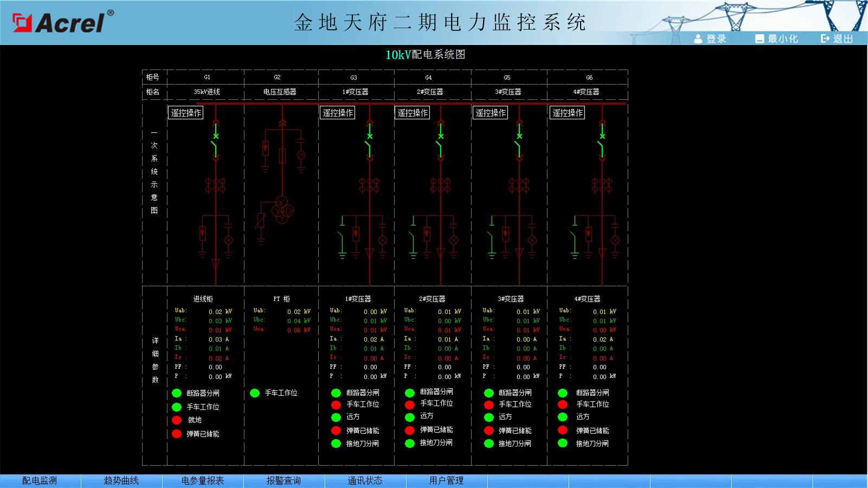Click the user icon beside 登录
This screenshot has height=488, width=868.
698,38
